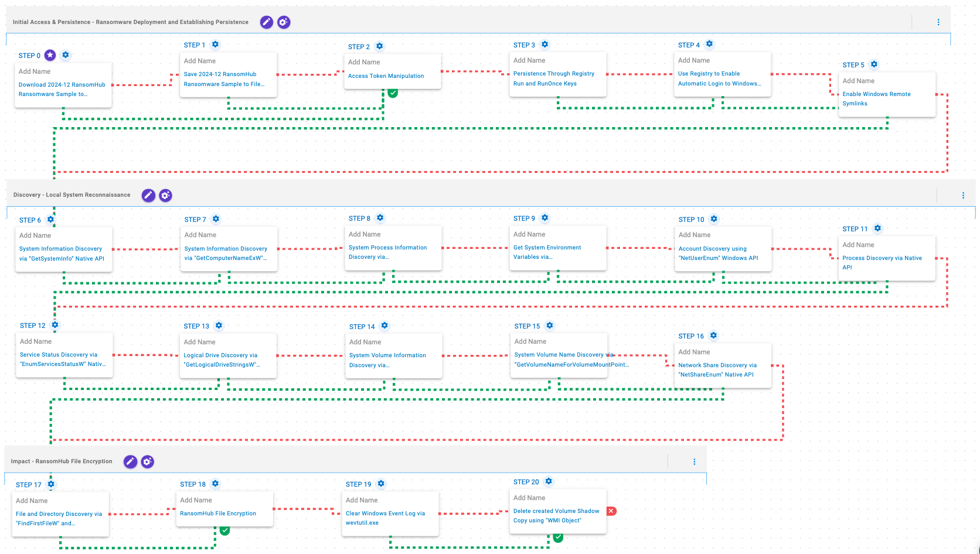Screen dimensions: 980x554
Task: Click green checkmark below STEP 20 card
Action: (558, 537)
